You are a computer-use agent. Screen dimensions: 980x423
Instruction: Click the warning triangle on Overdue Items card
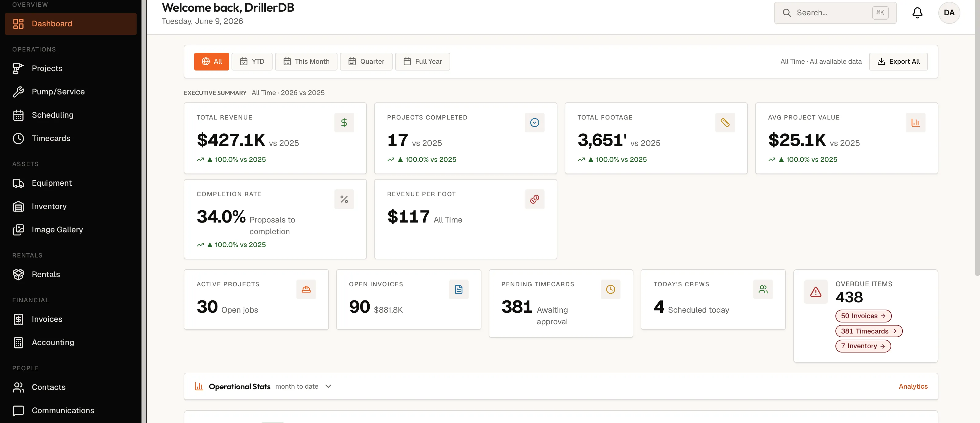(x=816, y=292)
